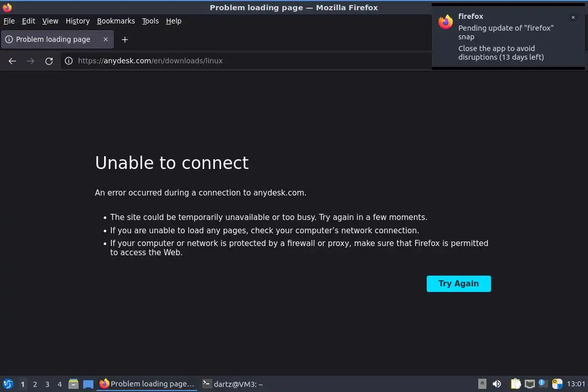This screenshot has width=588, height=392.
Task: Click 'The site could be temporarily unavailable' bullet
Action: [268, 217]
